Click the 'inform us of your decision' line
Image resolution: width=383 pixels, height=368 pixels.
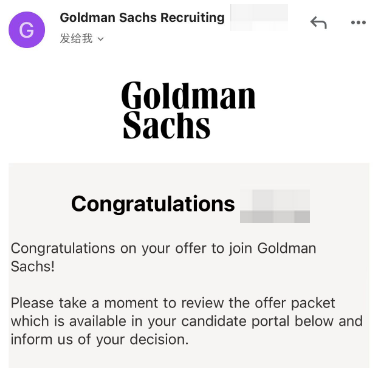(100, 340)
